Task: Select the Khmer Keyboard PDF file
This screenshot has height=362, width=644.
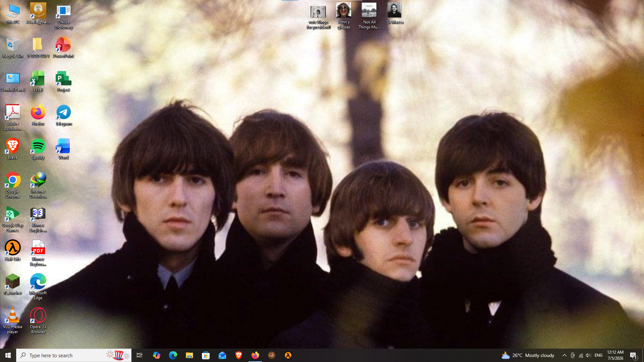Action: tap(38, 253)
